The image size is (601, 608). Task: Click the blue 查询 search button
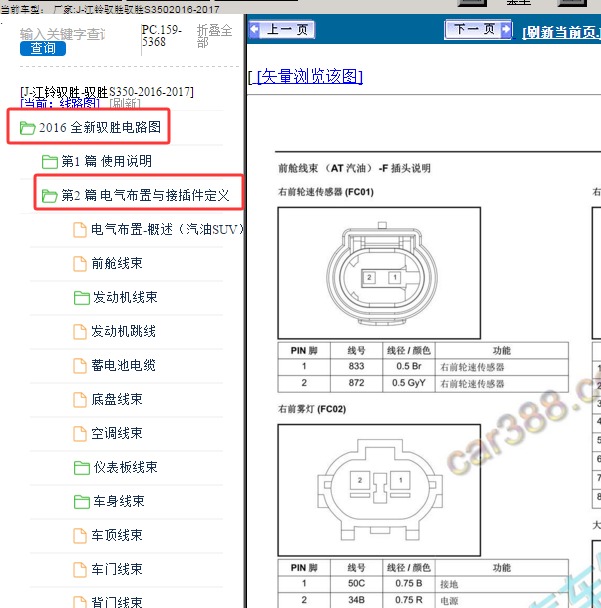pos(43,48)
